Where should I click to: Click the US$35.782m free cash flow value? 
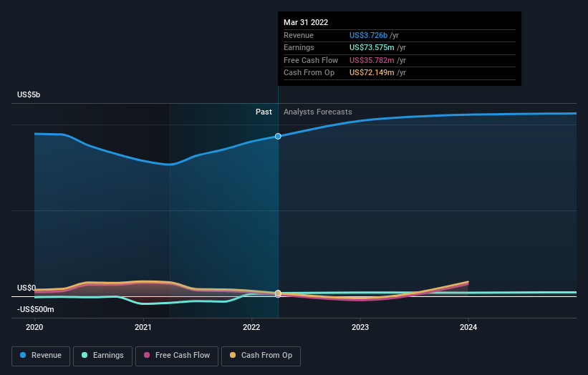372,60
